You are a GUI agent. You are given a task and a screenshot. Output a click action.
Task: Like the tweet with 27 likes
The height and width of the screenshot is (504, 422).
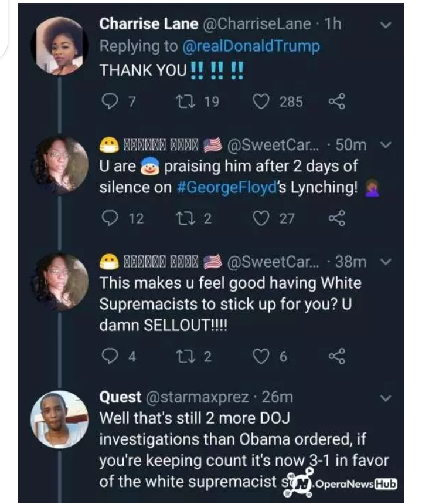260,219
